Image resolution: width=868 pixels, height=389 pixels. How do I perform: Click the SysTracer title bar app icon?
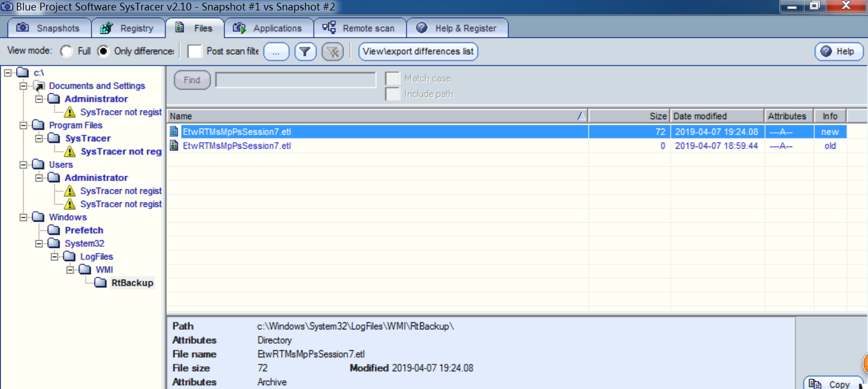[x=7, y=7]
